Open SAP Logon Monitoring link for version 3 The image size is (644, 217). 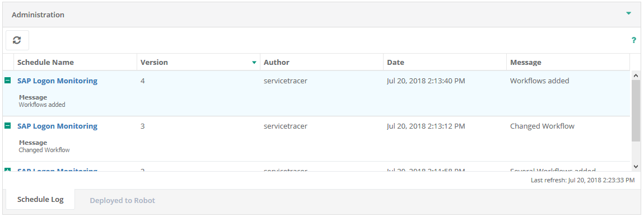58,126
